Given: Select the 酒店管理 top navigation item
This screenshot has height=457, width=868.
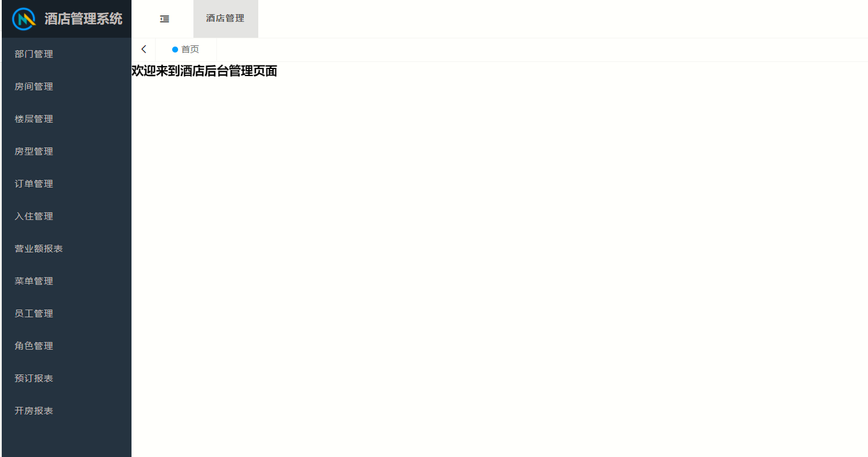Looking at the screenshot, I should [x=225, y=19].
